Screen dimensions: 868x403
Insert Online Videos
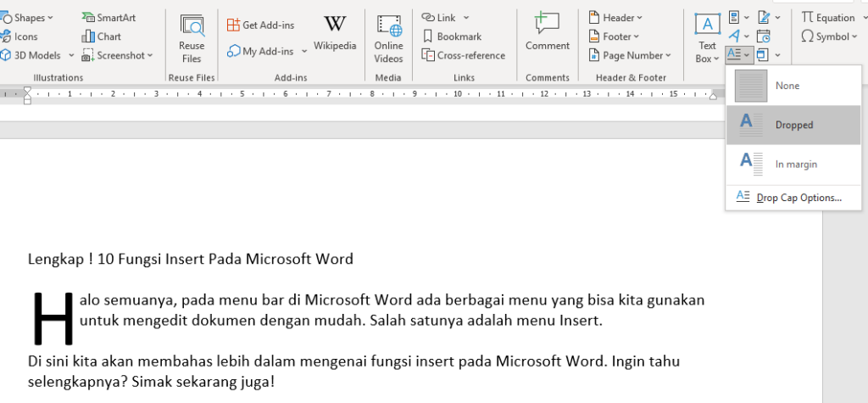388,39
